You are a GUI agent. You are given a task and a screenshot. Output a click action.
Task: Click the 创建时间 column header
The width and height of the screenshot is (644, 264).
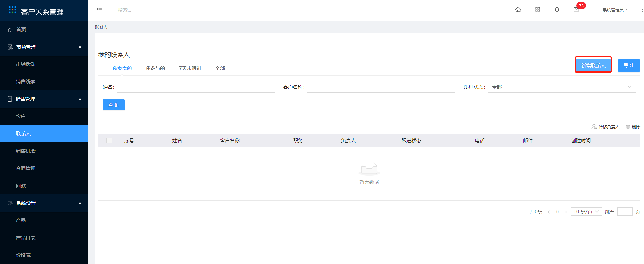tap(581, 140)
